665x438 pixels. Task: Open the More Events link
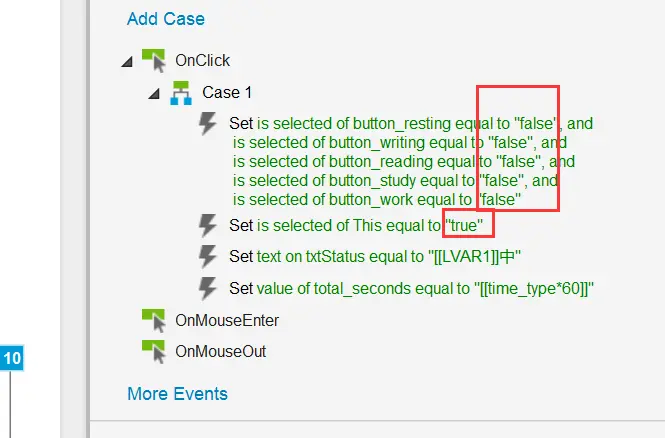177,394
